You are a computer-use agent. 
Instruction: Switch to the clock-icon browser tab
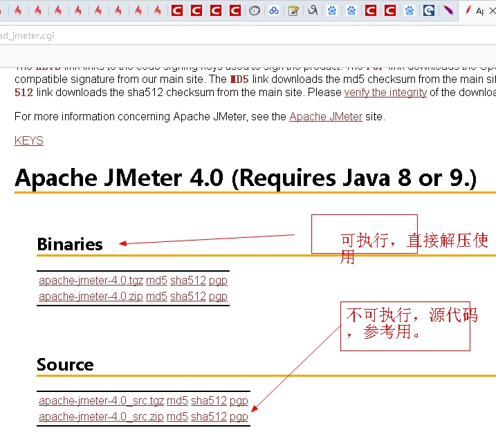point(255,11)
